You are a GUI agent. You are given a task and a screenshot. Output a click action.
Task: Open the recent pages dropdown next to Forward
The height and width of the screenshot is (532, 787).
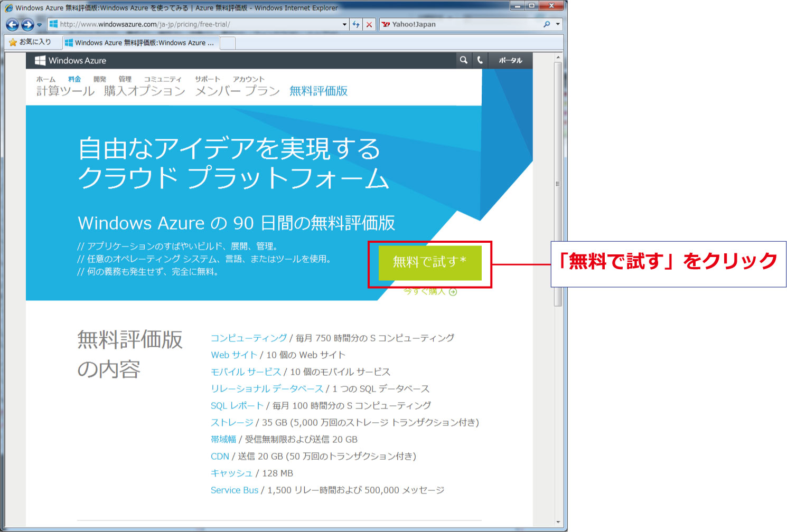coord(39,25)
